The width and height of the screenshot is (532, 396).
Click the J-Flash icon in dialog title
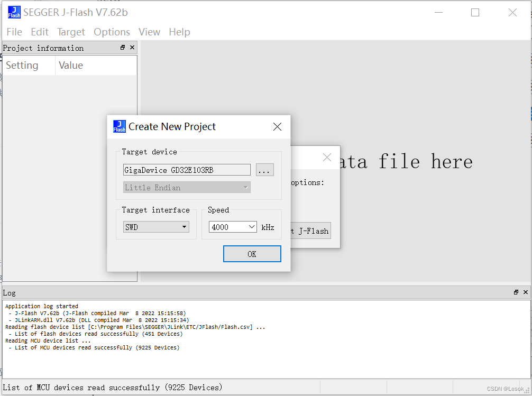coord(120,126)
